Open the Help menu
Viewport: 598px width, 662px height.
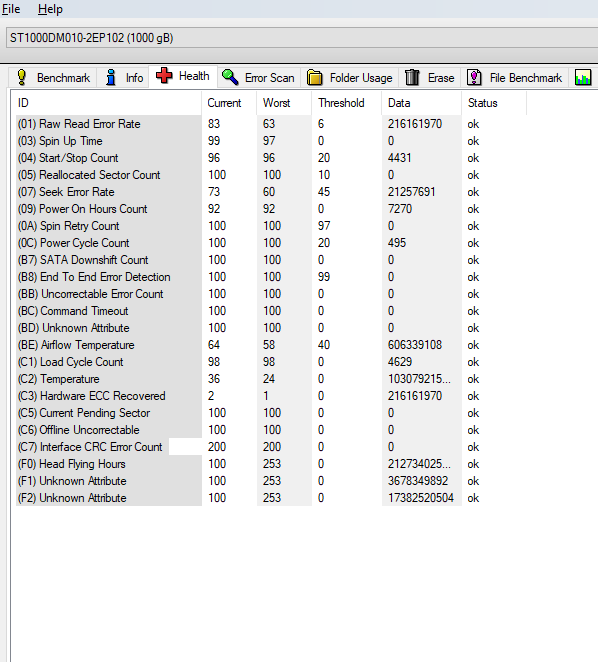50,9
